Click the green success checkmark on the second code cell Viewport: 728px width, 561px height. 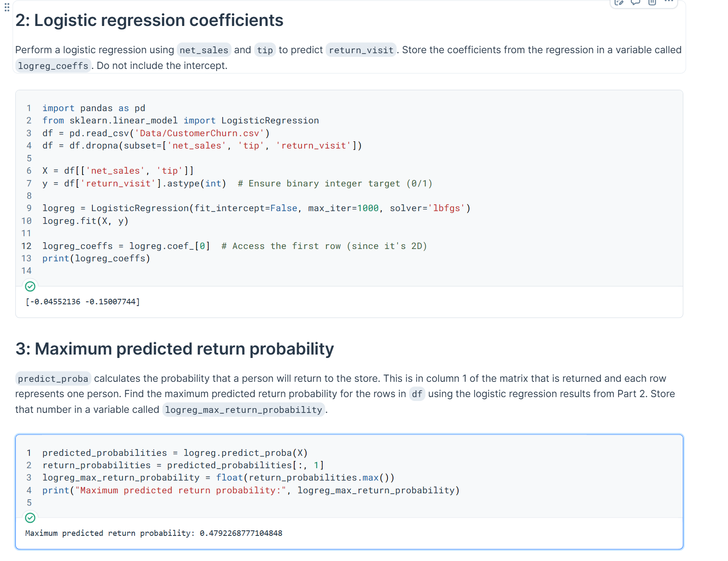pyautogui.click(x=30, y=518)
